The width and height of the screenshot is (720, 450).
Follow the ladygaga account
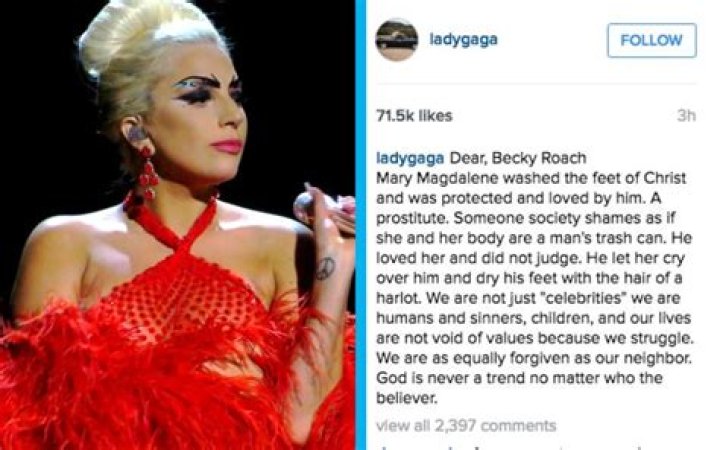coord(652,40)
